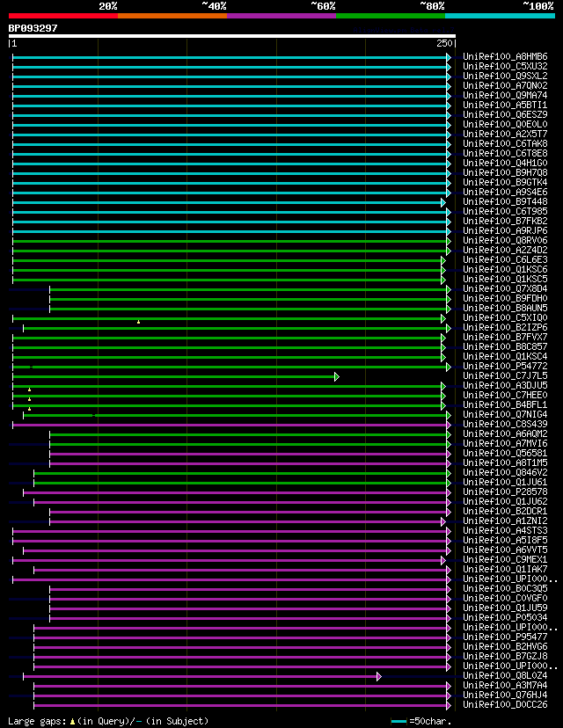The image size is (563, 728).
Task: Select the UniRef100_A3DJU5 label
Action: click(505, 385)
